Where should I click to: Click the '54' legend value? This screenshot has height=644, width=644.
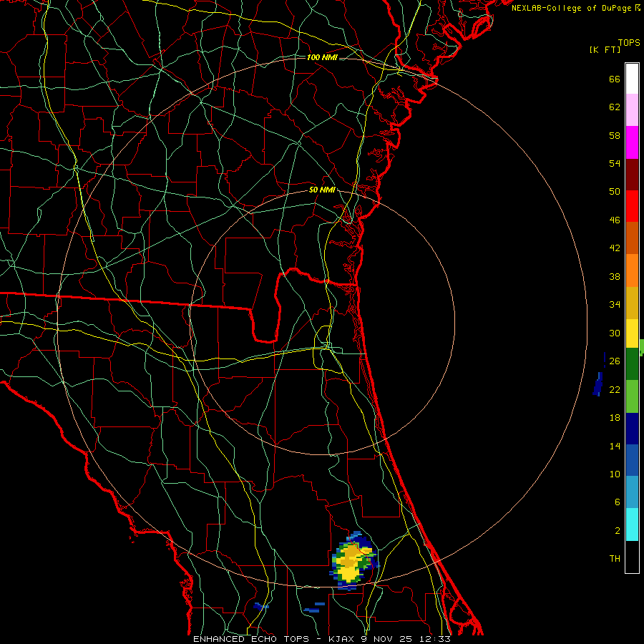click(x=615, y=163)
